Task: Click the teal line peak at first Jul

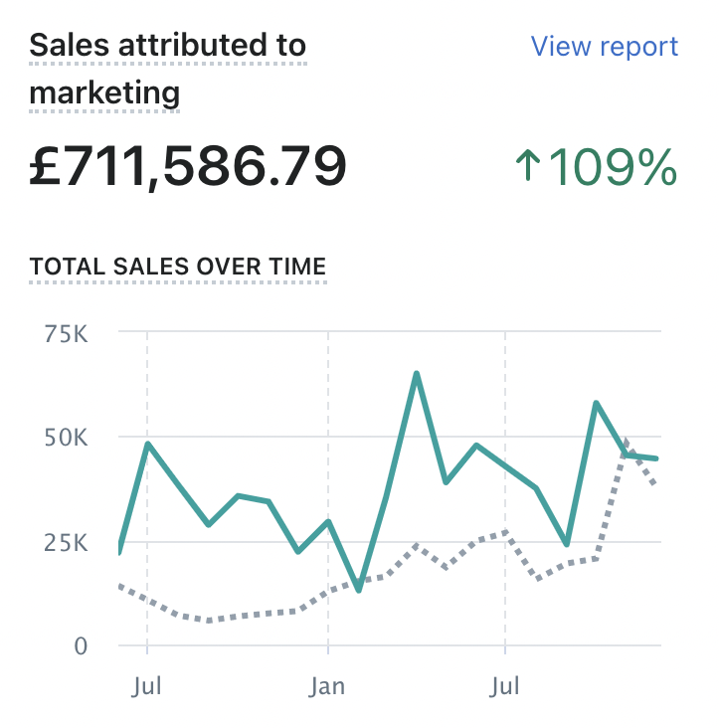Action: (148, 444)
